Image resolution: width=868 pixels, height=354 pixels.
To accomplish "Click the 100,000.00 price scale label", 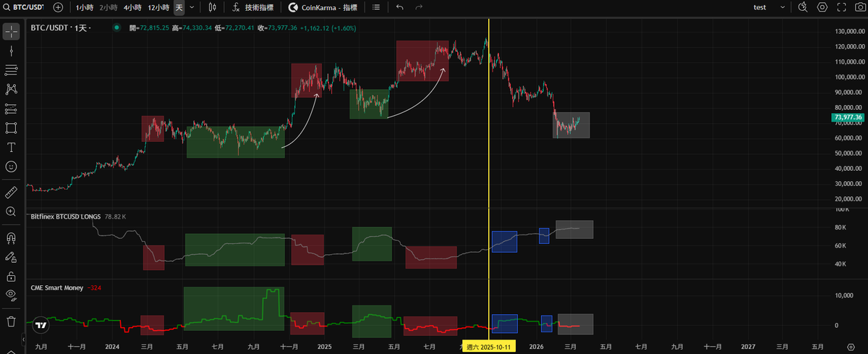I will click(x=850, y=77).
